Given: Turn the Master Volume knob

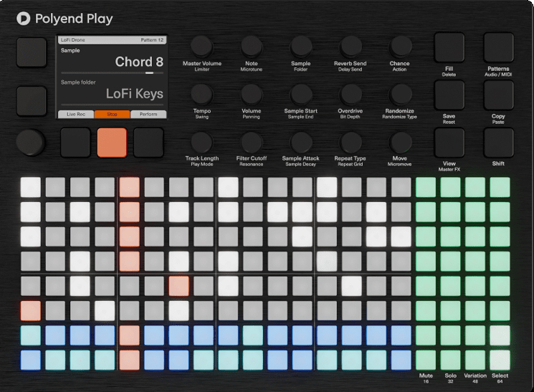Looking at the screenshot, I should pos(202,47).
